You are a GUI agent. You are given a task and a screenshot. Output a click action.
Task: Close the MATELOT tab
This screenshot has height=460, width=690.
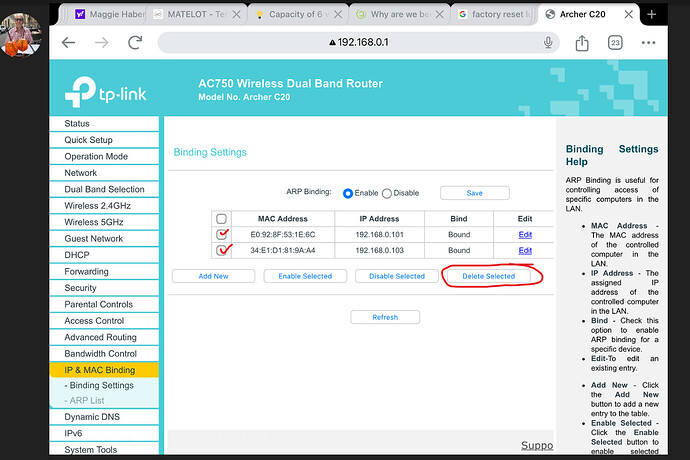click(236, 14)
